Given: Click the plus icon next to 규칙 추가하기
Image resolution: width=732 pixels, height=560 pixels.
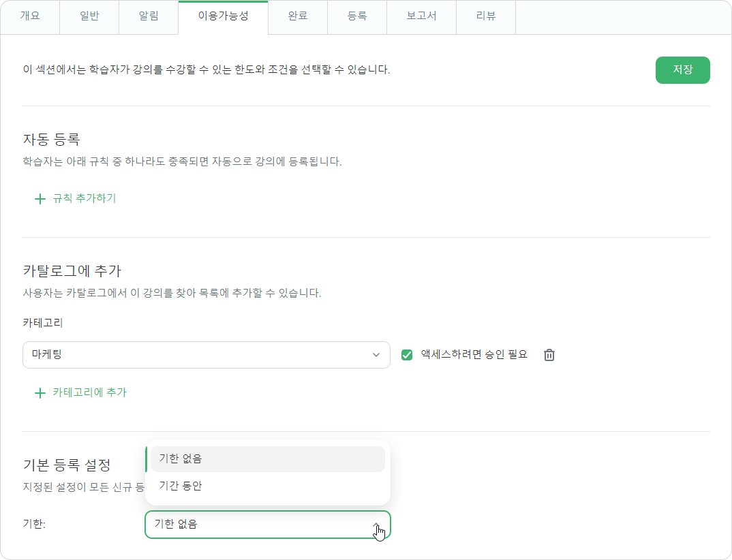Looking at the screenshot, I should pos(40,199).
